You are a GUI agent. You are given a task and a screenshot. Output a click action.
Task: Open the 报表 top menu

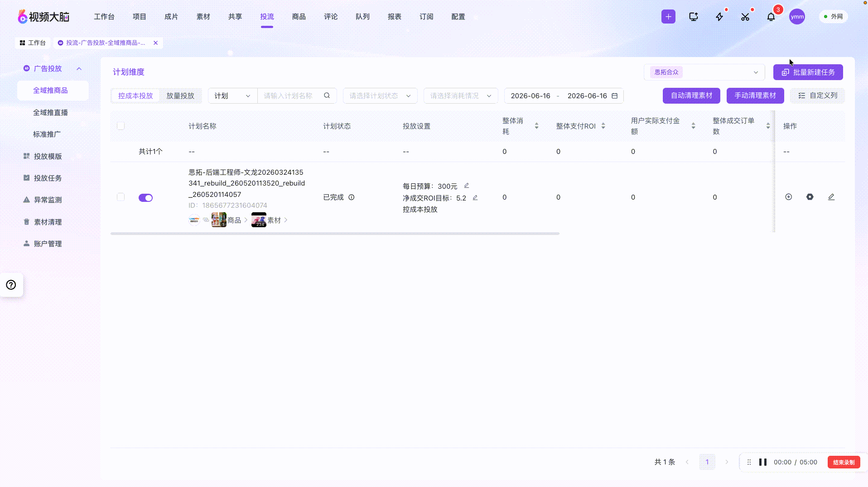394,17
